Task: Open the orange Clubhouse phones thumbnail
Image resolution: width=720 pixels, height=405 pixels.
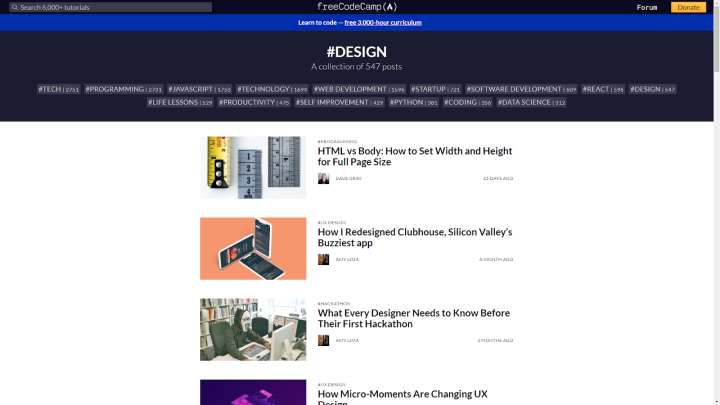Action: pyautogui.click(x=253, y=248)
